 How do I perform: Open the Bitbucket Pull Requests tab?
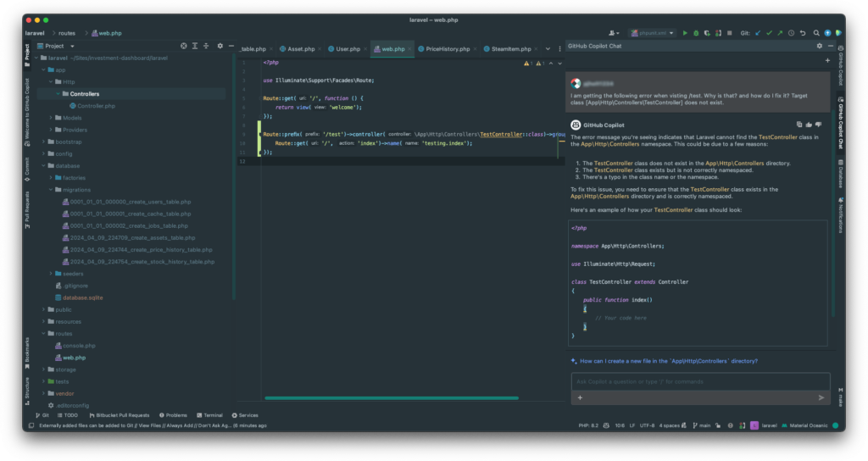point(119,415)
